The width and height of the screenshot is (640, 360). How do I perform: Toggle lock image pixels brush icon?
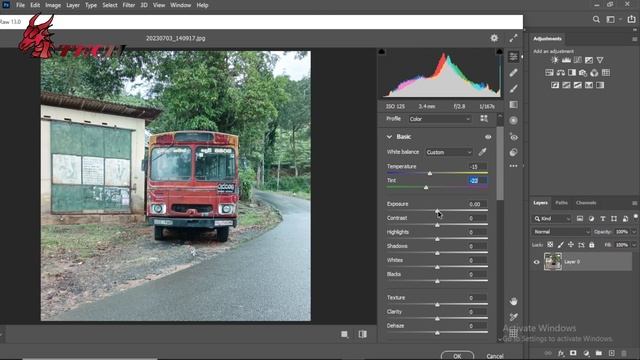pyautogui.click(x=560, y=245)
